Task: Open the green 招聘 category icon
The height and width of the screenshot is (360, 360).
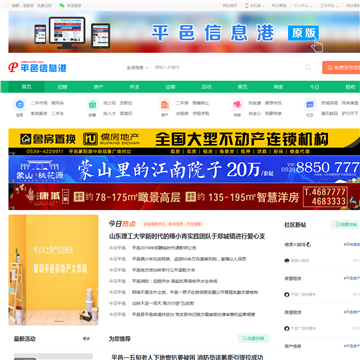Action: coord(92,104)
